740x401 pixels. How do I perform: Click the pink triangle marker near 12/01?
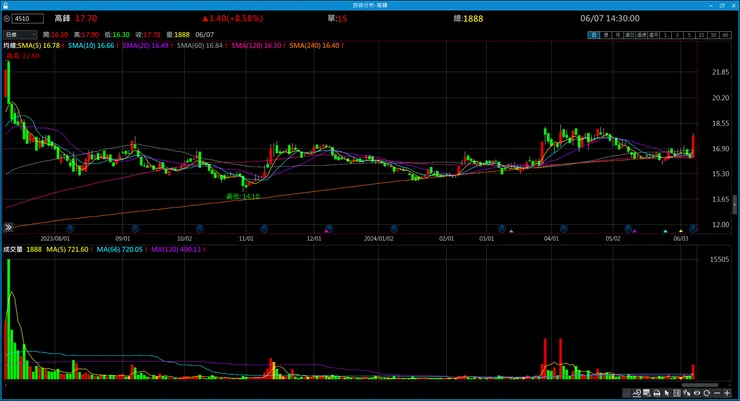click(x=326, y=231)
